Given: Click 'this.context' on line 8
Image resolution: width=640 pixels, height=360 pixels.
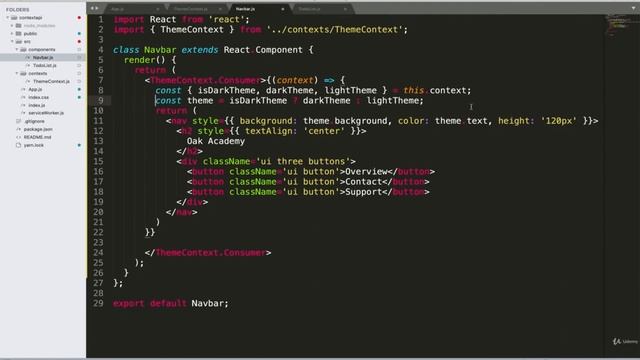Looking at the screenshot, I should click(x=436, y=90).
